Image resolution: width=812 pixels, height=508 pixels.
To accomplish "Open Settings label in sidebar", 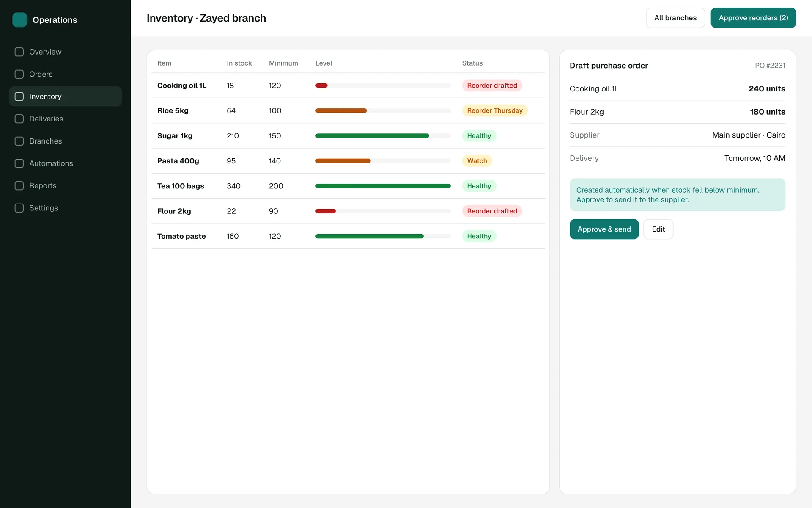I will [44, 208].
